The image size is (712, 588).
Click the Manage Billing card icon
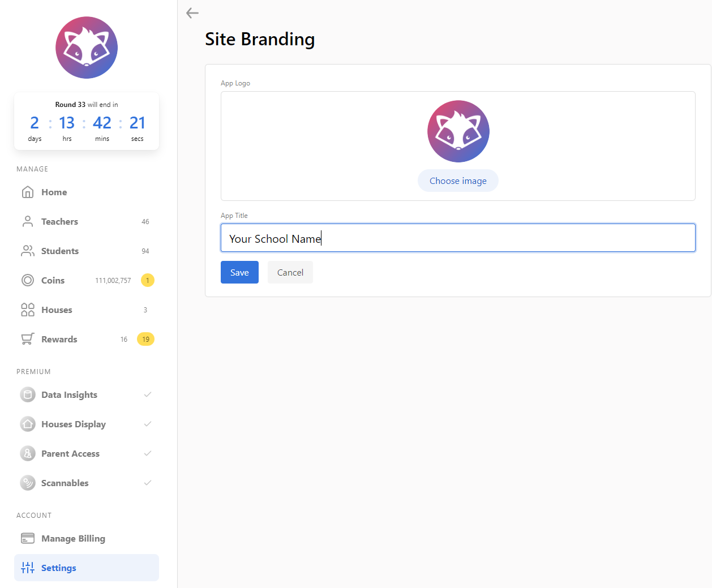tap(28, 539)
